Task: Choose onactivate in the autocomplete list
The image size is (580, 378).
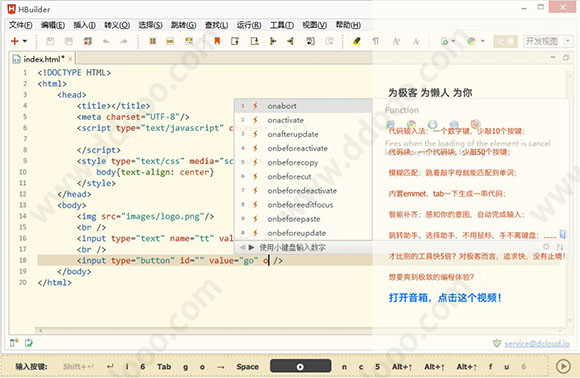Action: tap(303, 120)
